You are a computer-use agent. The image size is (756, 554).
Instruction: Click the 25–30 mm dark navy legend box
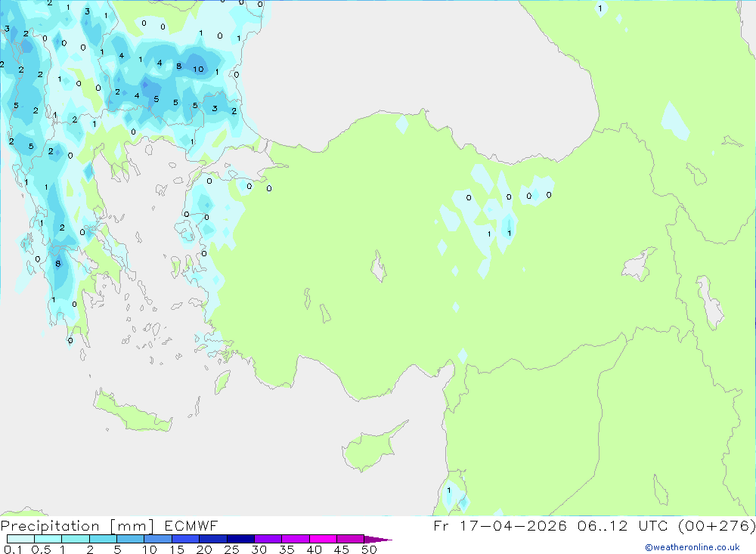pos(240,539)
